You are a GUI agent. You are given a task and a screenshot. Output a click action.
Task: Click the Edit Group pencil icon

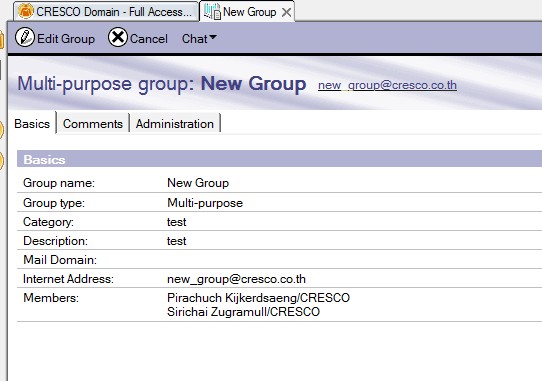[25, 38]
